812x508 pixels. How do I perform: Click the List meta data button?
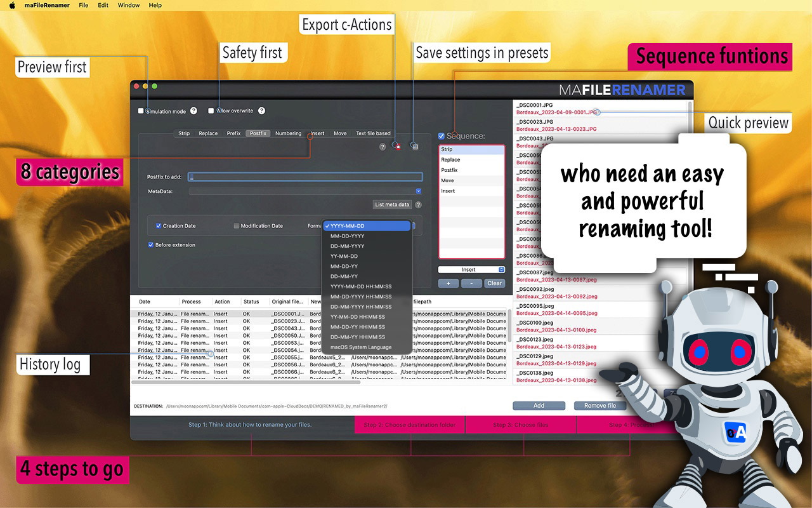tap(392, 204)
